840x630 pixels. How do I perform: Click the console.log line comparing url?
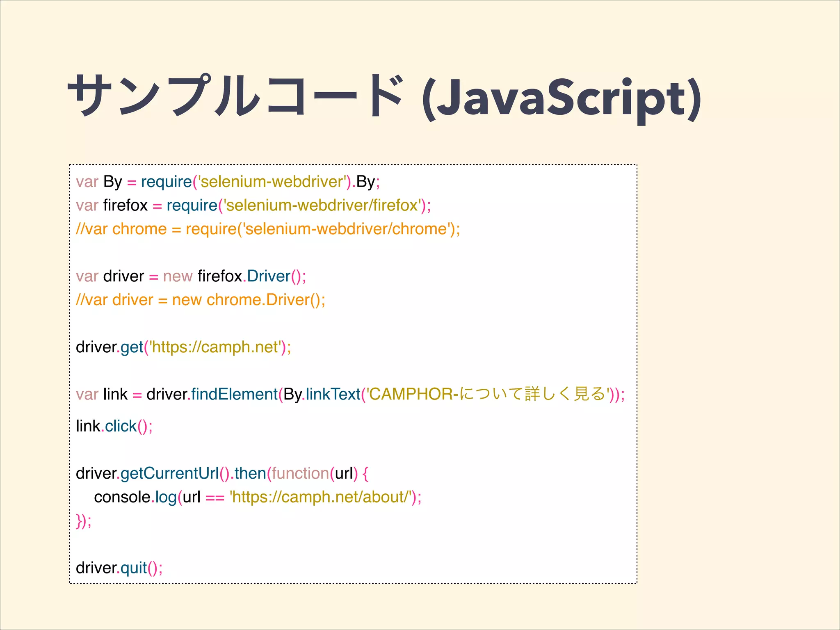click(258, 497)
